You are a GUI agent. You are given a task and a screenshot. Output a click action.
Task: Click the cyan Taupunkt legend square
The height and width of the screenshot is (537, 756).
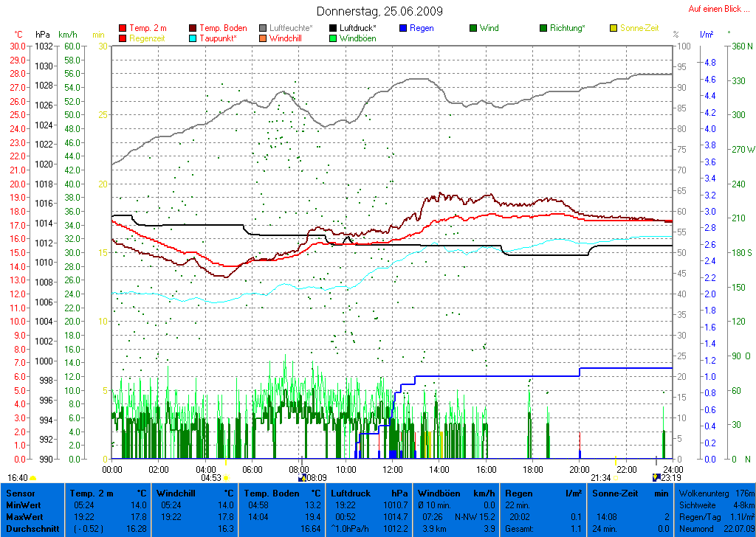[193, 38]
